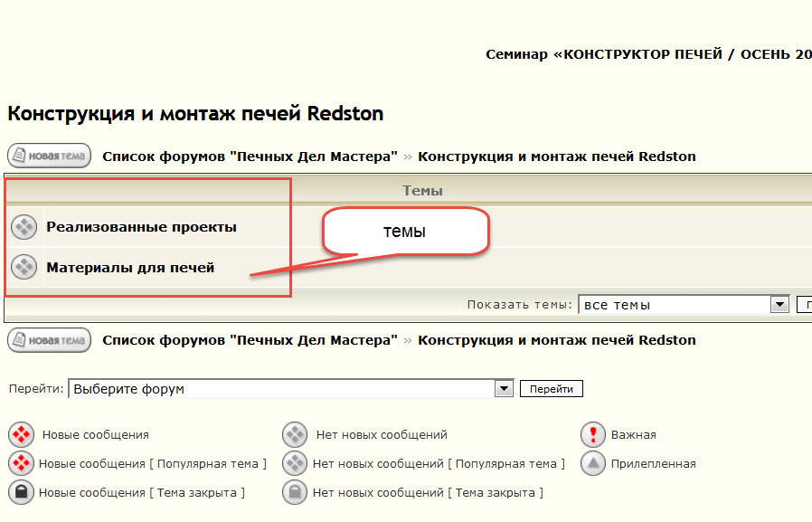Click the Популярная тема new messages icon
This screenshot has width=812, height=522.
pos(21,464)
